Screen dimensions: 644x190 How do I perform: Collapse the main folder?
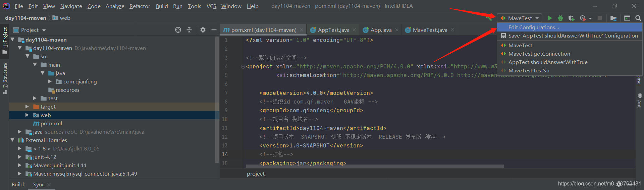pyautogui.click(x=35, y=65)
